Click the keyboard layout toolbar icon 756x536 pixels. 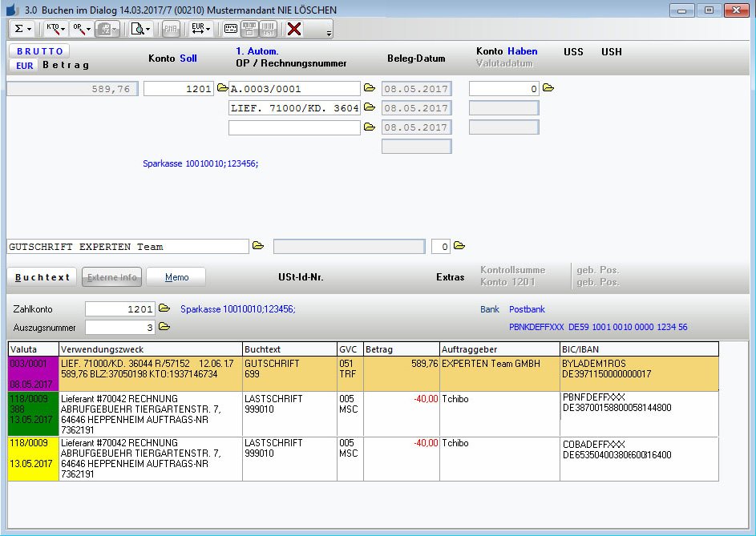[230, 29]
